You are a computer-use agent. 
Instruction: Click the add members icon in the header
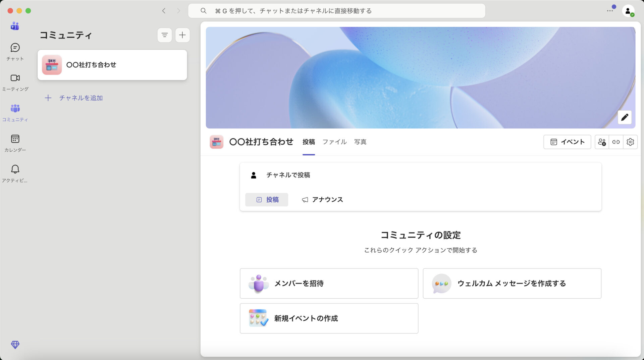point(602,142)
